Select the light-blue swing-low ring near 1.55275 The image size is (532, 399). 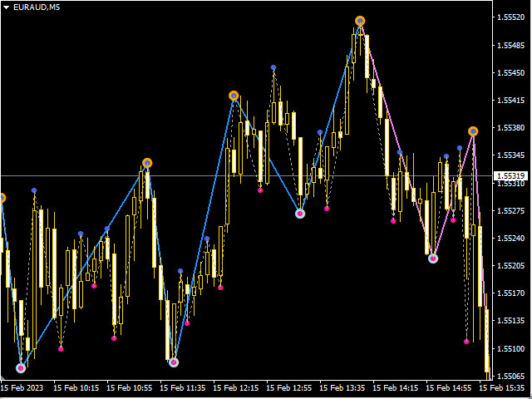tap(300, 214)
